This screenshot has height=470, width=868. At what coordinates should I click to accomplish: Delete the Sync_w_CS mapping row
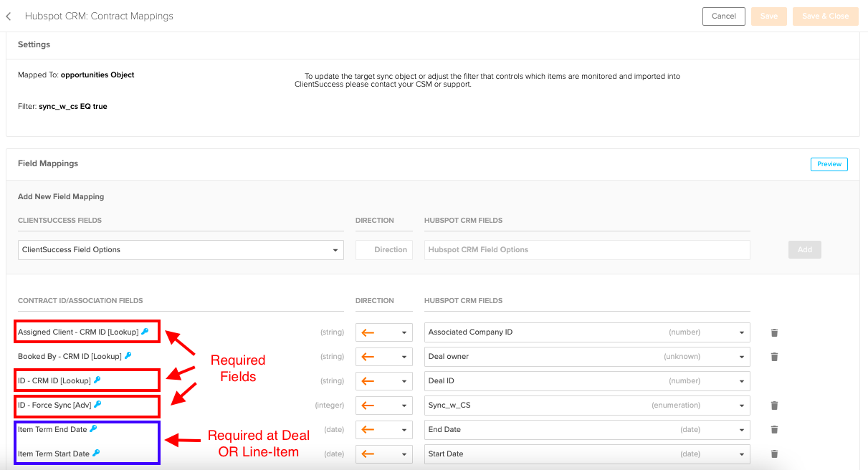[774, 406]
